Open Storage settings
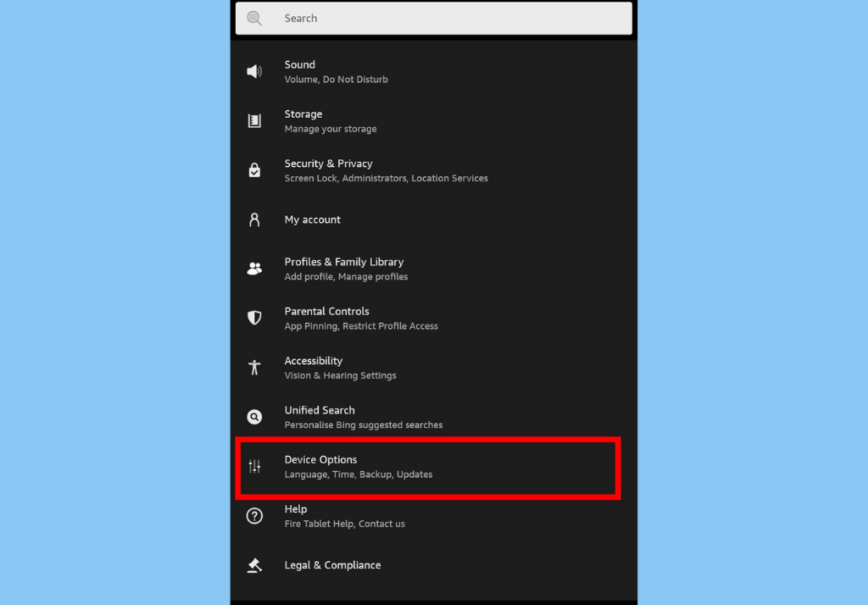The height and width of the screenshot is (605, 868). pos(433,120)
